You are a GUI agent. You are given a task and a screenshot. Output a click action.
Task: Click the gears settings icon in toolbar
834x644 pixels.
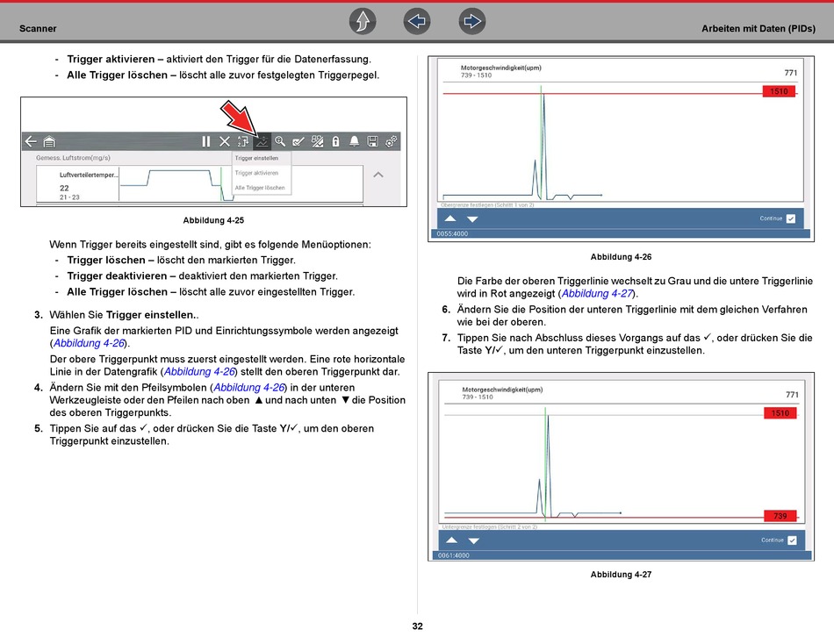(392, 141)
